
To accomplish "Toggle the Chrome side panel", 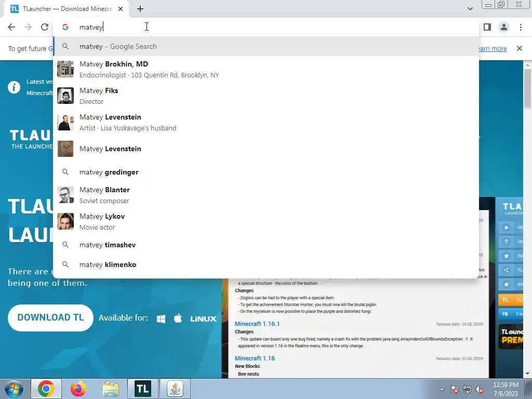I will click(x=487, y=27).
